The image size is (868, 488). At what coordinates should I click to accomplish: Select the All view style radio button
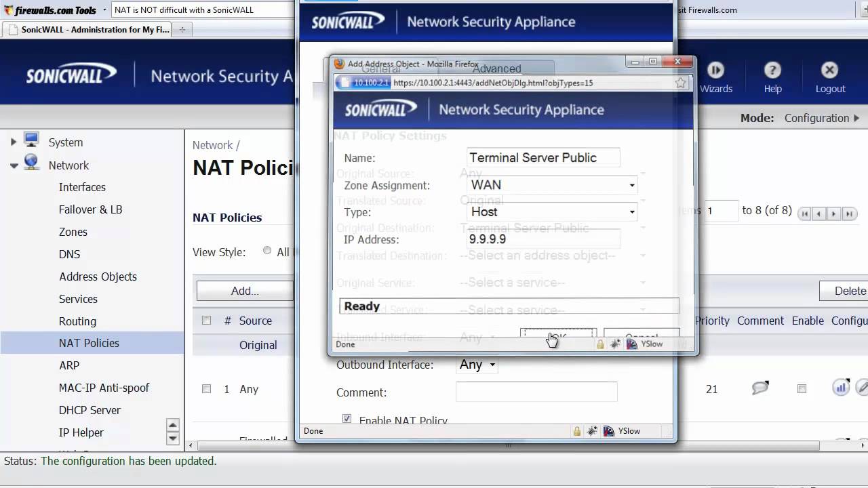pyautogui.click(x=267, y=251)
